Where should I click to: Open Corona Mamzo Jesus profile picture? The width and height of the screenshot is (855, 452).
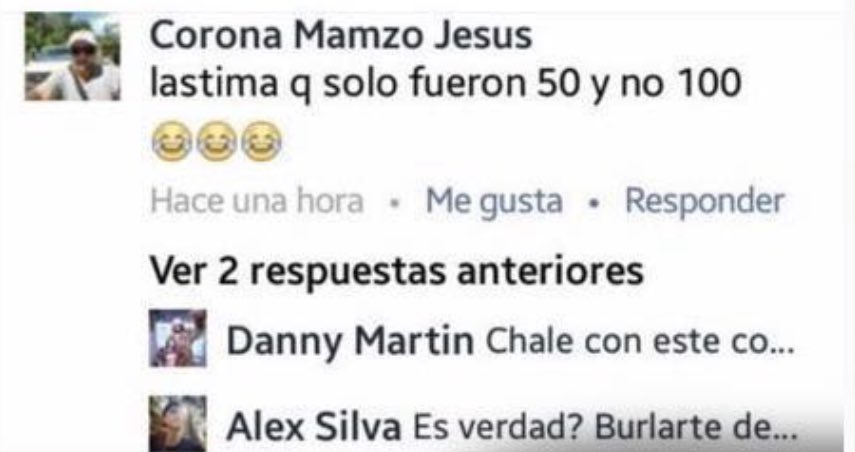click(73, 57)
